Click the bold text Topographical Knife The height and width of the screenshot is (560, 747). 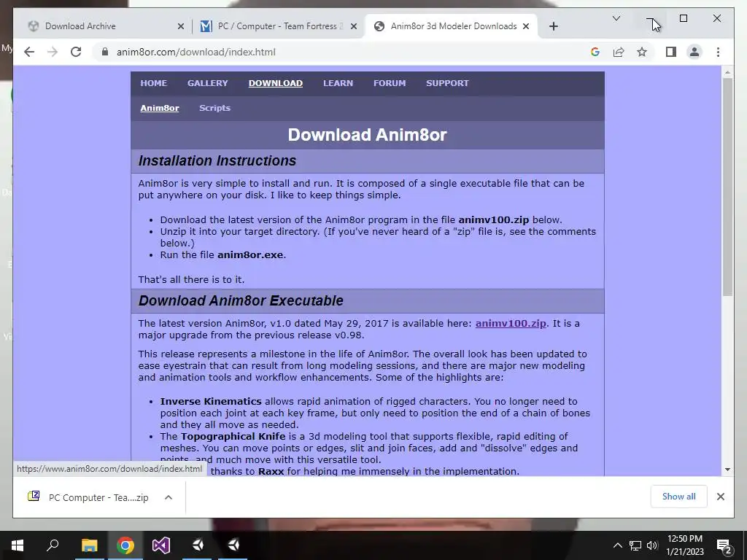[233, 437]
